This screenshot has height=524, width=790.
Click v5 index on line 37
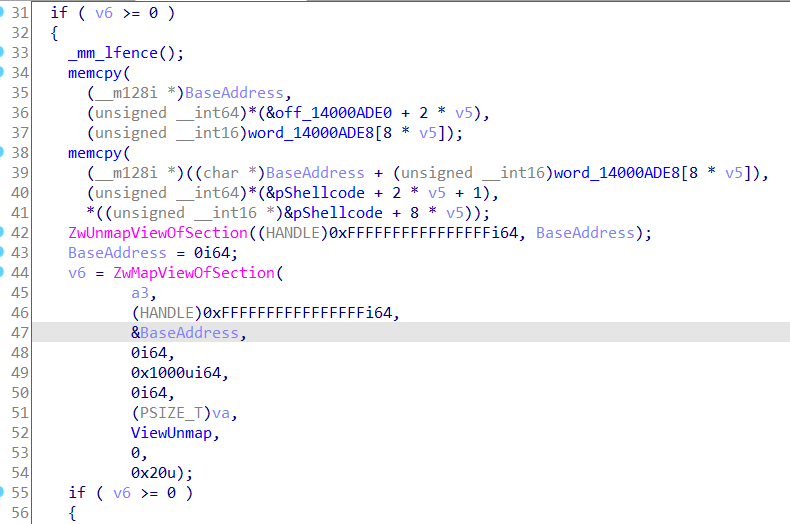[428, 133]
